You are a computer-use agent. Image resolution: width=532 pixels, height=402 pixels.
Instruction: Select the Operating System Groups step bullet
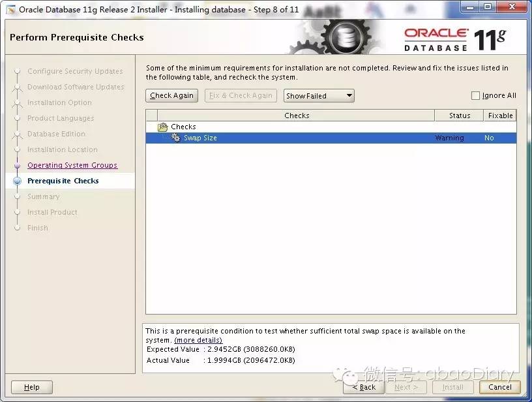[18, 165]
